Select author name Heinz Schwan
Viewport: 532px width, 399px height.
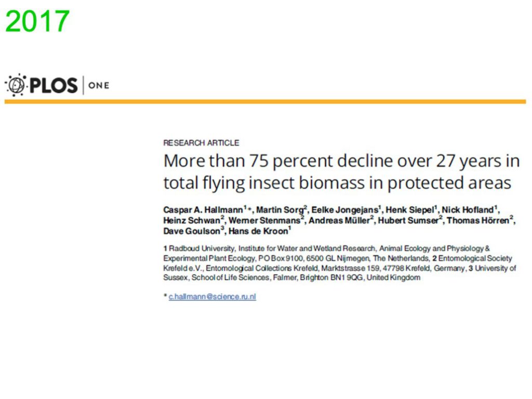click(192, 220)
